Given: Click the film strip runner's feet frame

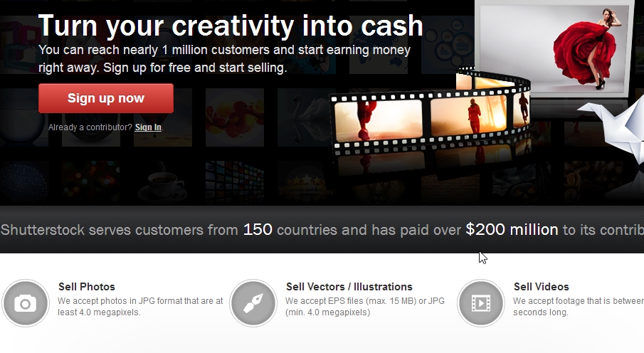Looking at the screenshot, I should 379,120.
